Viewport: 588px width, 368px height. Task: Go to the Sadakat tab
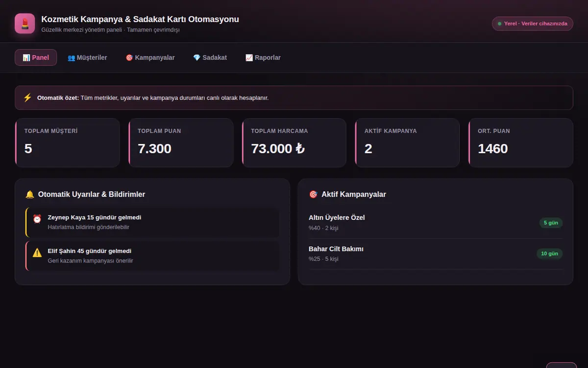(210, 57)
